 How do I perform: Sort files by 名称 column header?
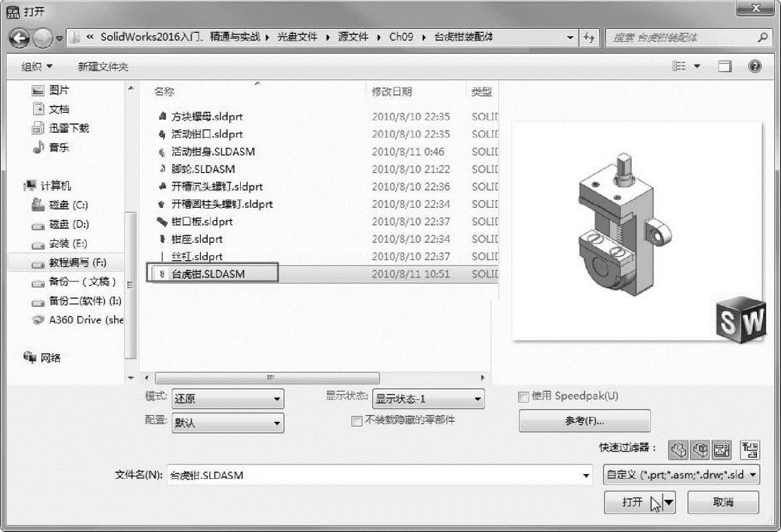164,92
